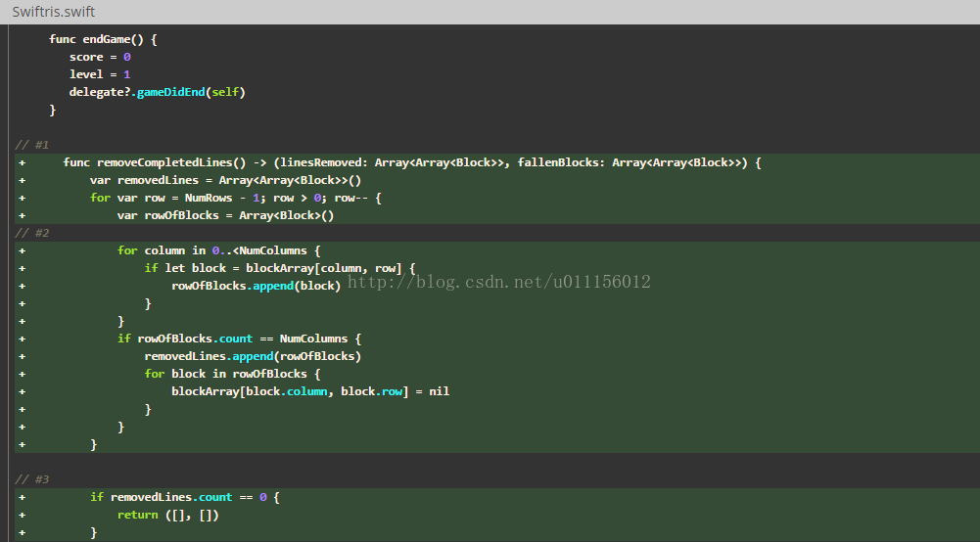The image size is (980, 542).
Task: Click the 'func endGame() {' line
Action: coord(103,39)
